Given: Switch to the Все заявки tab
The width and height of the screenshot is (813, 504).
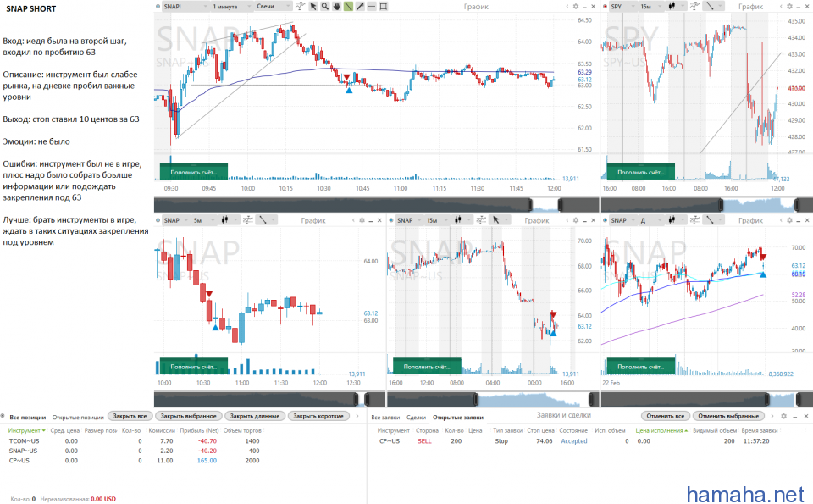Looking at the screenshot, I should click(385, 417).
